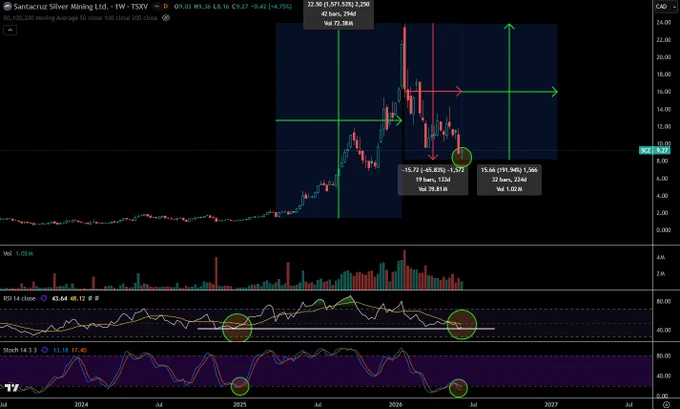Viewport: 680px width, 409px height.
Task: Click the Vol indicator label
Action: (x=7, y=253)
